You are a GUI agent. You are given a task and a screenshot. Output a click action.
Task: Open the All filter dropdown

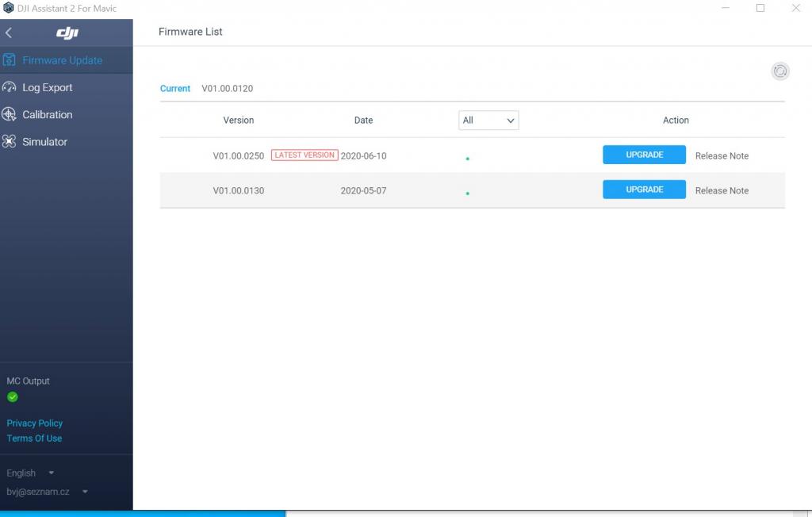click(x=488, y=121)
